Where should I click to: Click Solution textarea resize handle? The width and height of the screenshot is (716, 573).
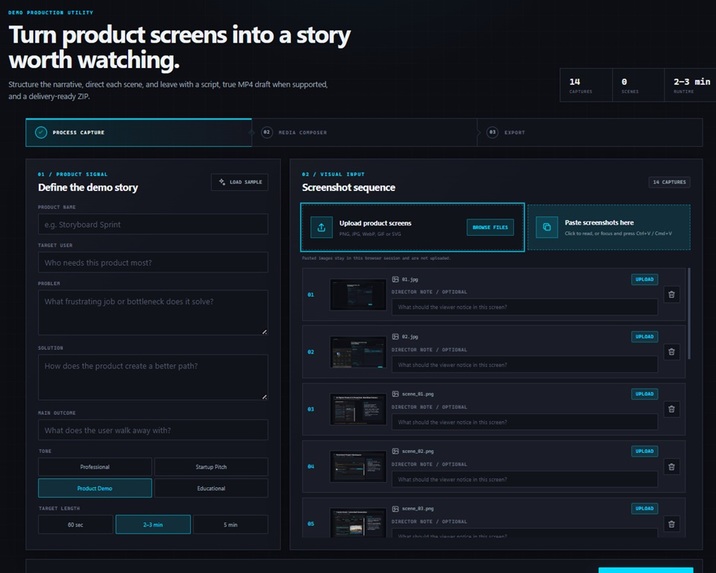(x=264, y=396)
